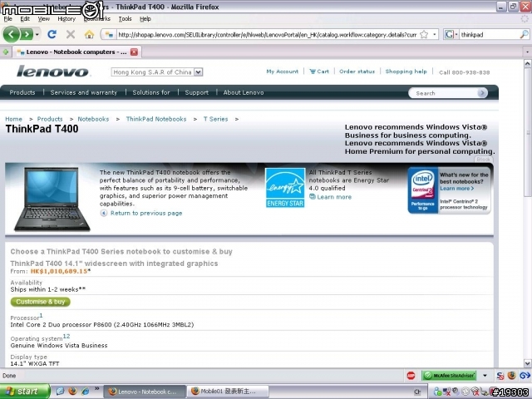Select the Lenovo - Notebook taskbar button
The image size is (532, 399).
[145, 392]
